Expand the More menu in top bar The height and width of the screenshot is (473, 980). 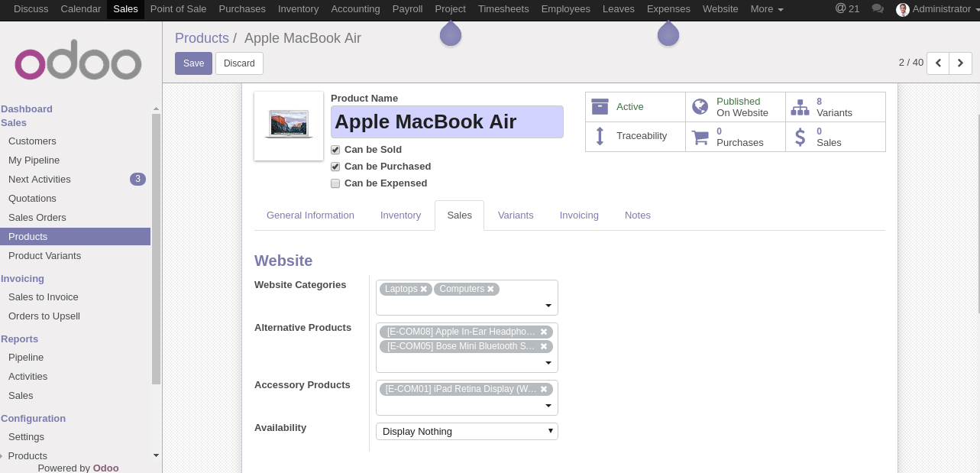click(x=767, y=9)
